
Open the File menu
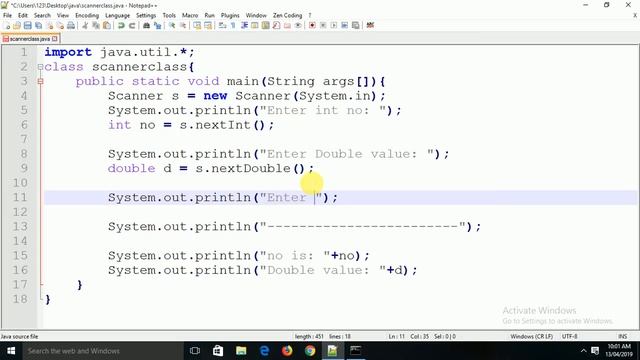(x=7, y=16)
